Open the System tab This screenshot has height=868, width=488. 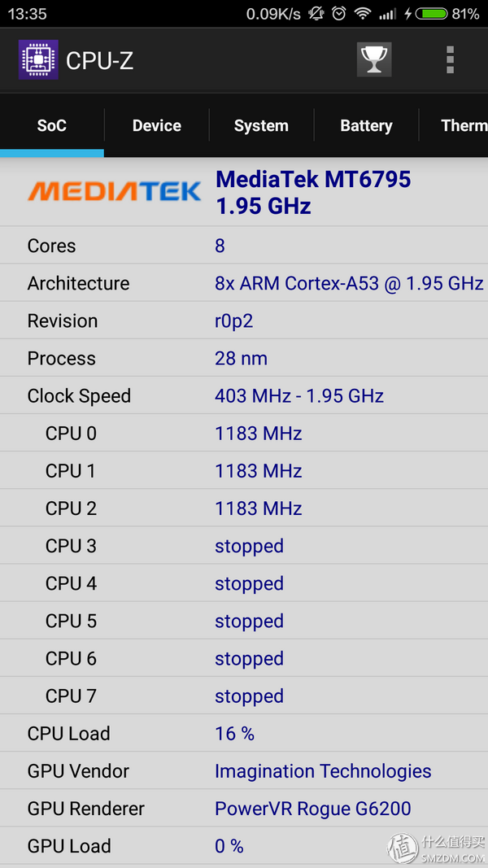[261, 125]
